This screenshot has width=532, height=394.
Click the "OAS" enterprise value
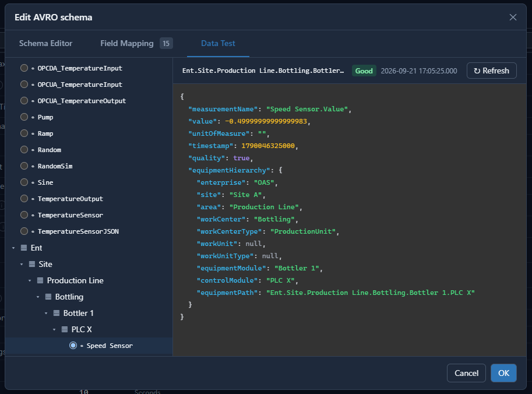tap(264, 182)
